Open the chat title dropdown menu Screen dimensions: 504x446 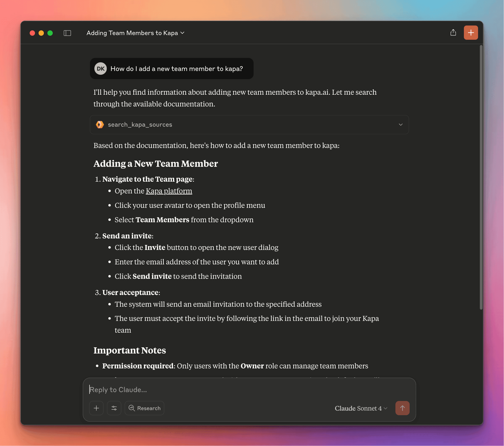point(135,33)
